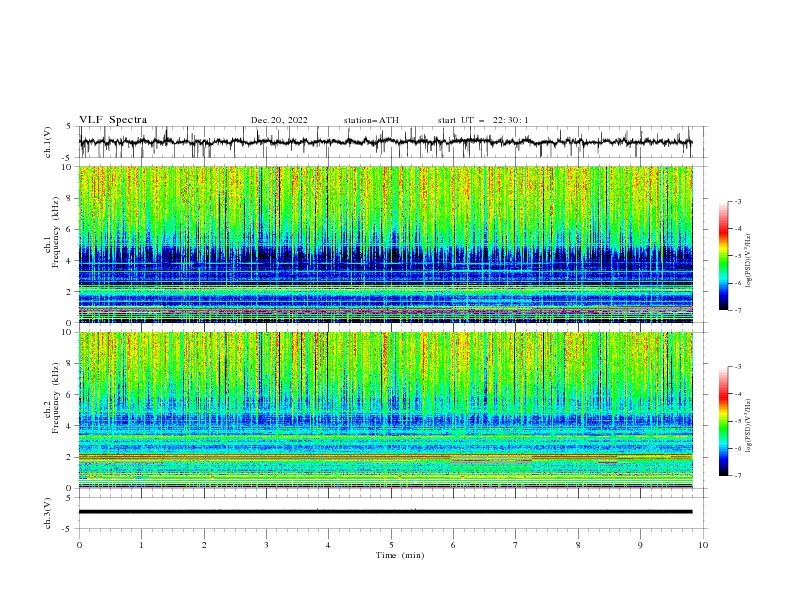Click the "5" volt tick on ch.1(V) axis
The width and height of the screenshot is (792, 612).
tap(69, 126)
